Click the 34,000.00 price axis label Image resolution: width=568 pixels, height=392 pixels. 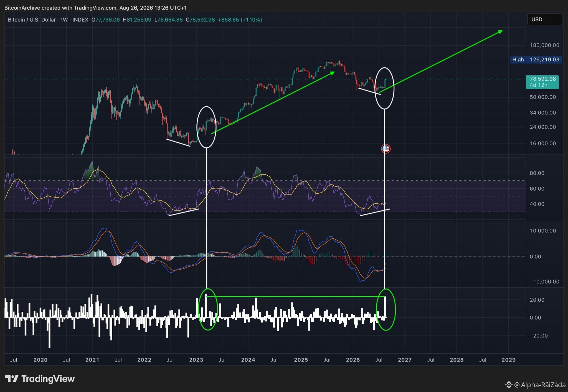(543, 113)
